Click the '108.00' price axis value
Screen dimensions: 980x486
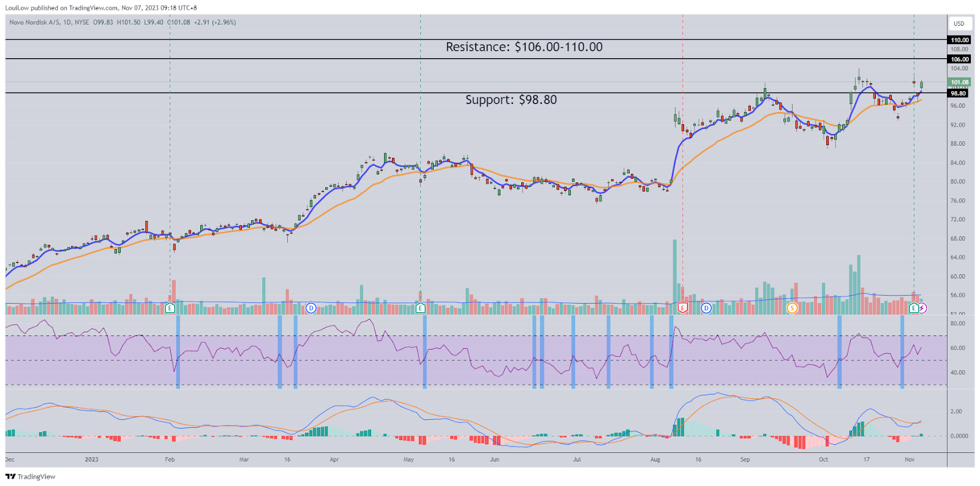pyautogui.click(x=959, y=50)
